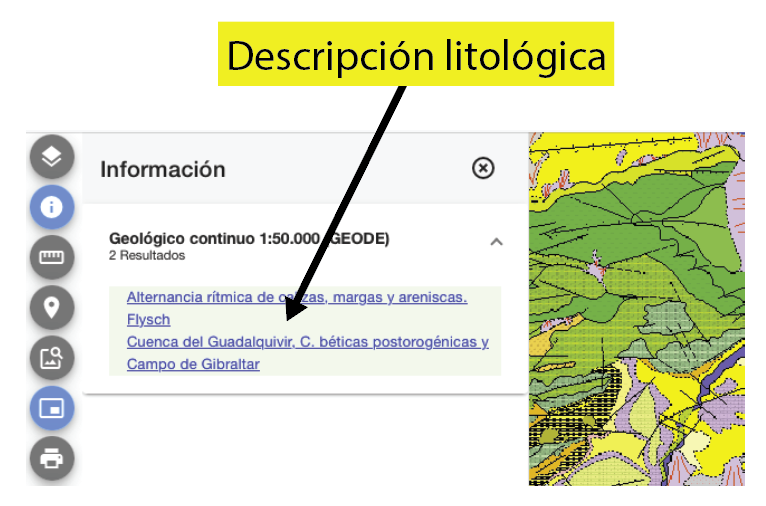Click the Flysch link text
This screenshot has width=766, height=506.
click(148, 320)
